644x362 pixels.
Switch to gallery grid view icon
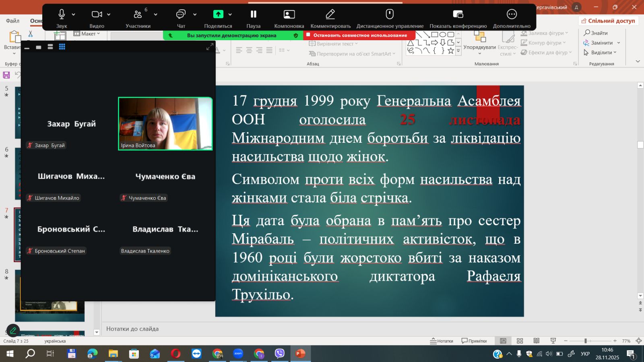(62, 47)
